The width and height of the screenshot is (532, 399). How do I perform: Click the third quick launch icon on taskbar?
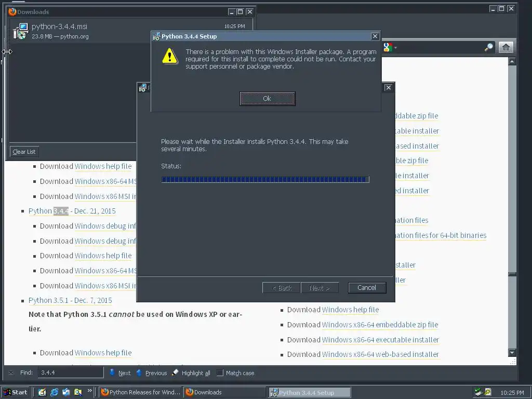pyautogui.click(x=66, y=392)
